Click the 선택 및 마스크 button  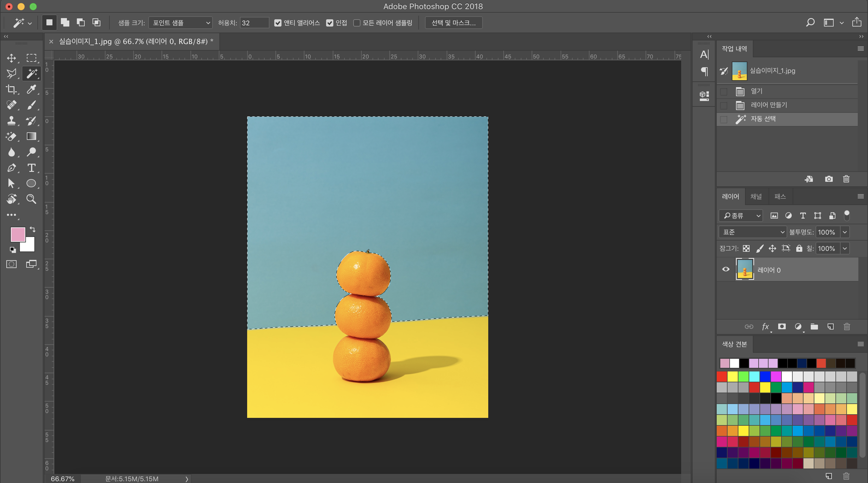453,23
